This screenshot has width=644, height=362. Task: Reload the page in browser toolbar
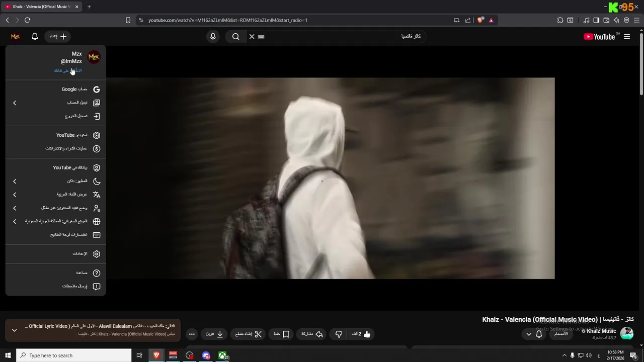[x=27, y=20]
